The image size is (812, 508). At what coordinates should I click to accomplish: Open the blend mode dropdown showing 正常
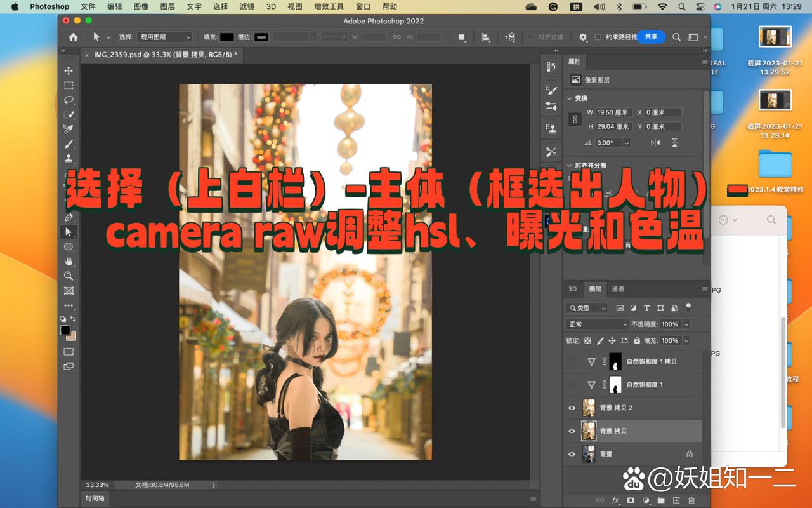pos(596,324)
